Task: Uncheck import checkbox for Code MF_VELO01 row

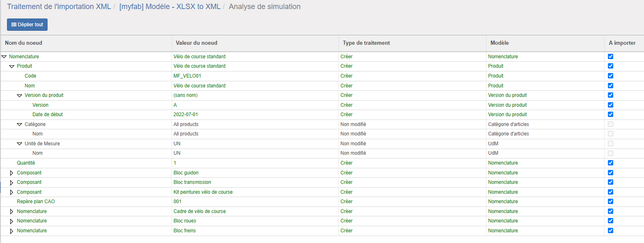Action: (x=610, y=76)
